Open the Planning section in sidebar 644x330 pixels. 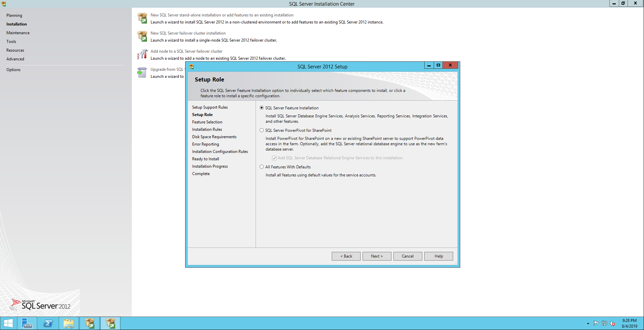14,15
